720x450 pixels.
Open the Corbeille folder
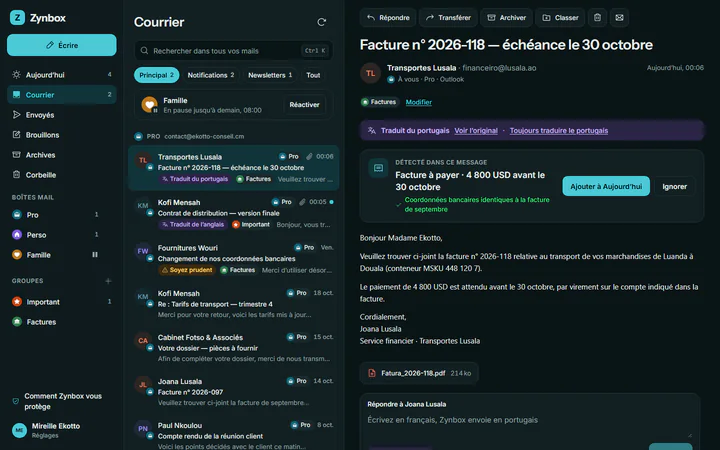[x=62, y=175]
